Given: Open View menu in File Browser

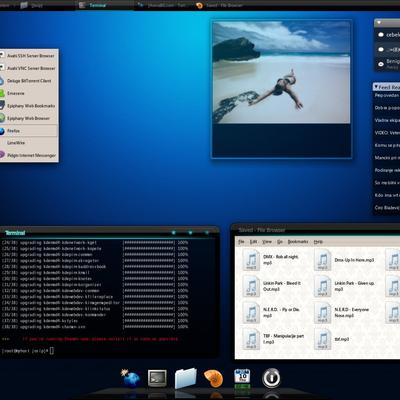Looking at the screenshot, I should click(x=267, y=242).
